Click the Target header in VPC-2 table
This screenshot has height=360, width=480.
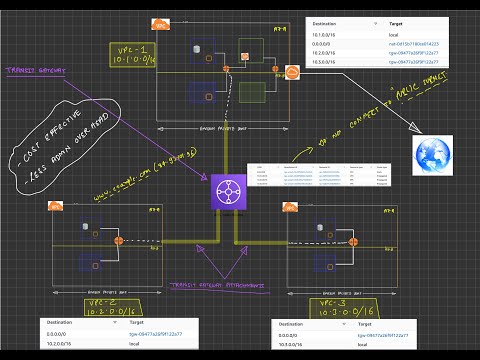(x=136, y=322)
